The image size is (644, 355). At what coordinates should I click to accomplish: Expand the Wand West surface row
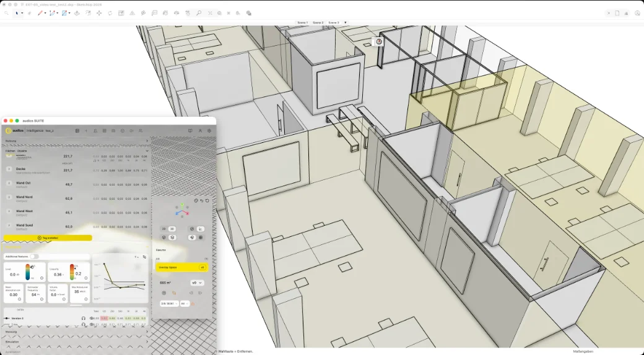[x=9, y=212]
